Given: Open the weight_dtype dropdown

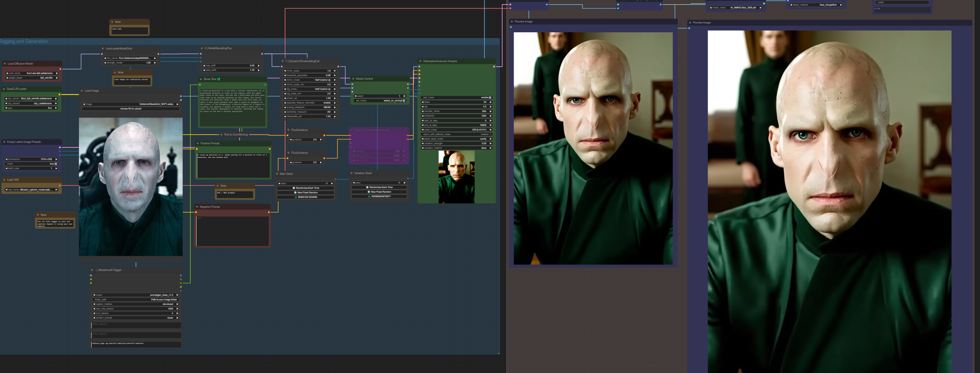Looking at the screenshot, I should 32,78.
